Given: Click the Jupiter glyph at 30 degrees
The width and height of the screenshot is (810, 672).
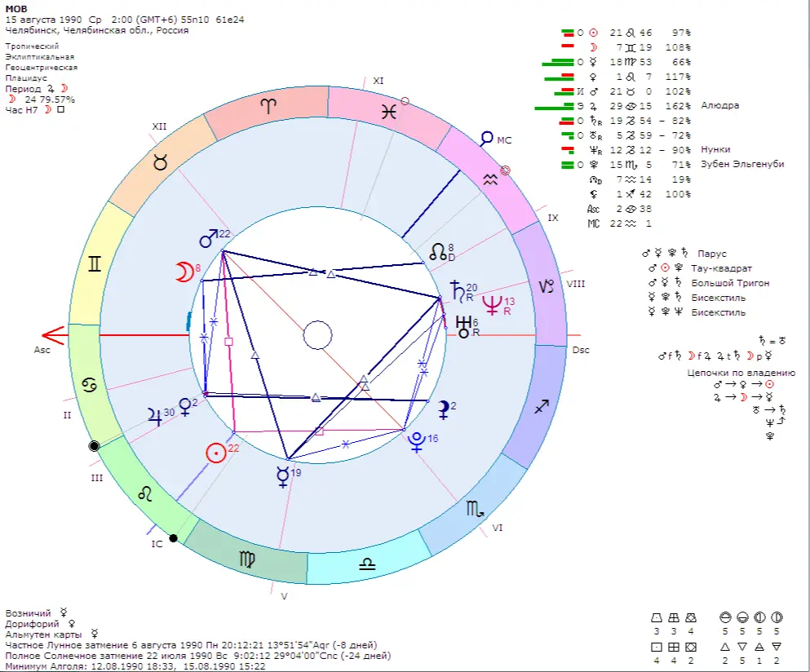Looking at the screenshot, I should point(156,415).
